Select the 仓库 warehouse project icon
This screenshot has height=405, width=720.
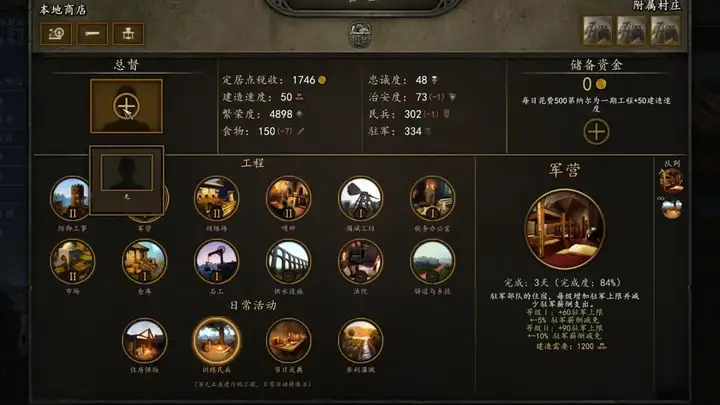[144, 262]
